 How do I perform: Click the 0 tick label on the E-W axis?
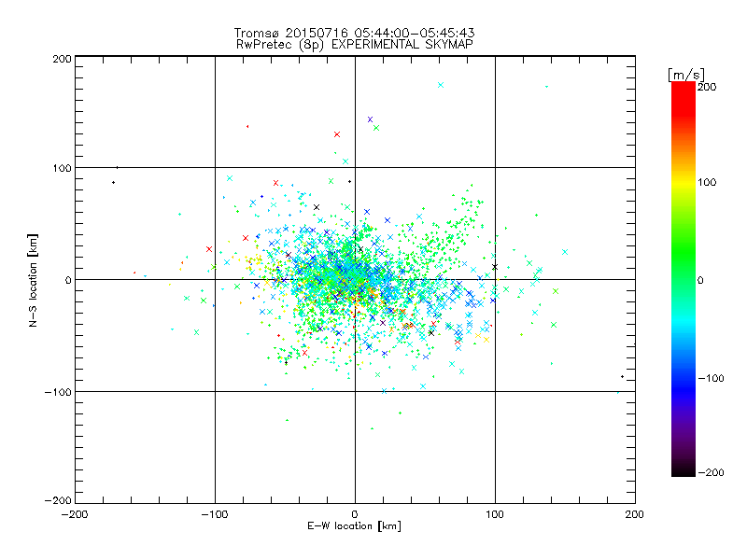coord(355,514)
